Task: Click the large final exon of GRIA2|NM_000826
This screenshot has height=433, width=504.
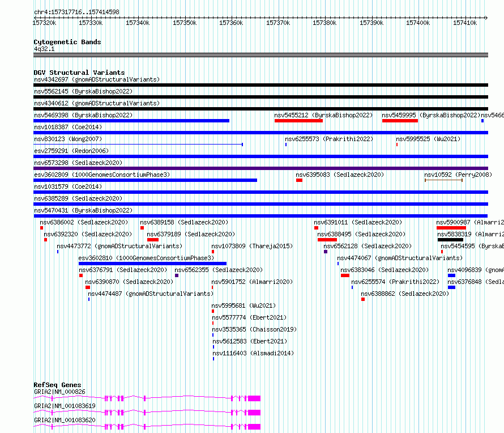Action: click(x=254, y=398)
